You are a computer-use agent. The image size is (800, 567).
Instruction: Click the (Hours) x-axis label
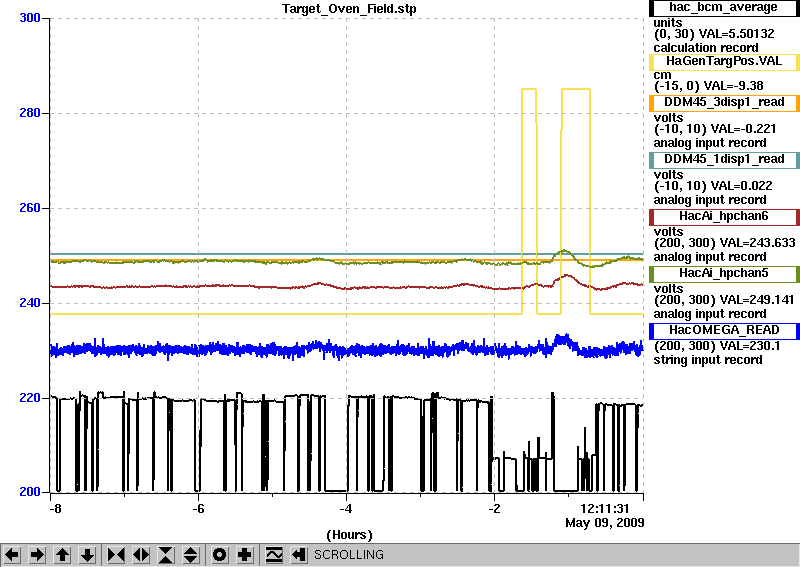point(349,535)
